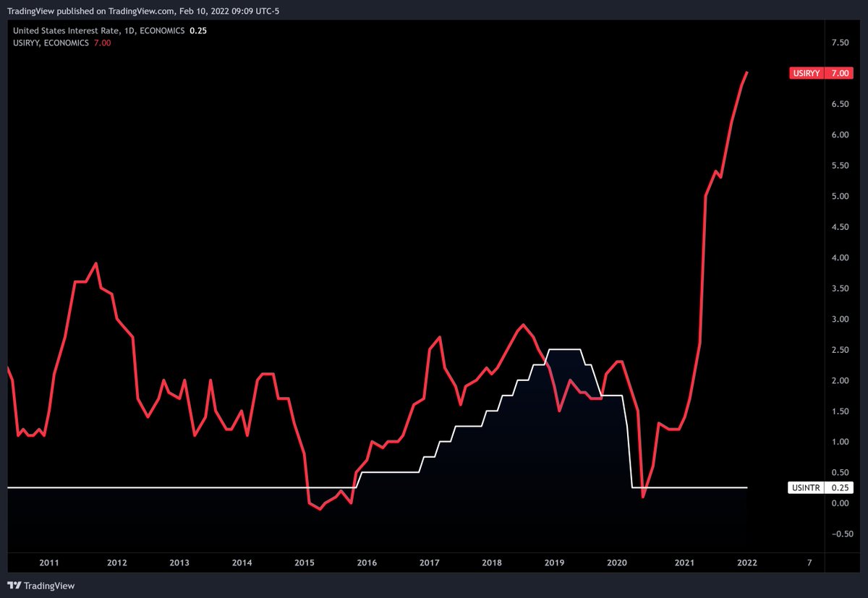Image resolution: width=868 pixels, height=598 pixels.
Task: Click the 2017 label on the time axis
Action: click(x=430, y=563)
